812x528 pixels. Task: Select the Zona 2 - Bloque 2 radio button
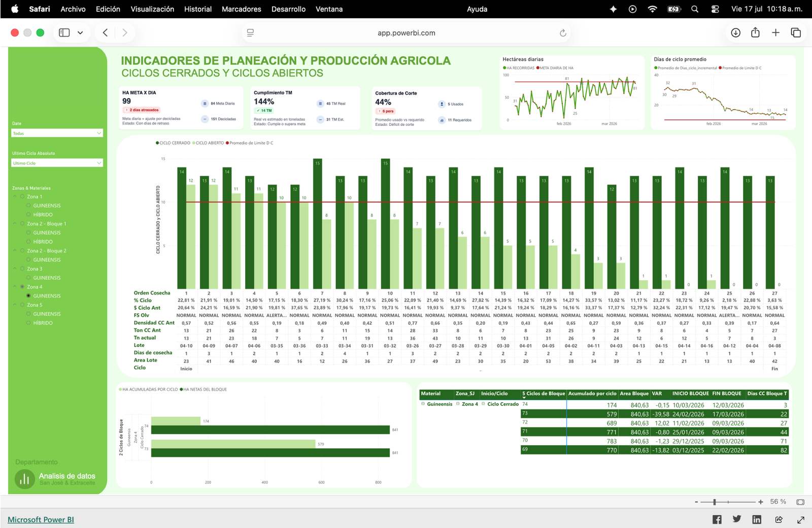[22, 251]
